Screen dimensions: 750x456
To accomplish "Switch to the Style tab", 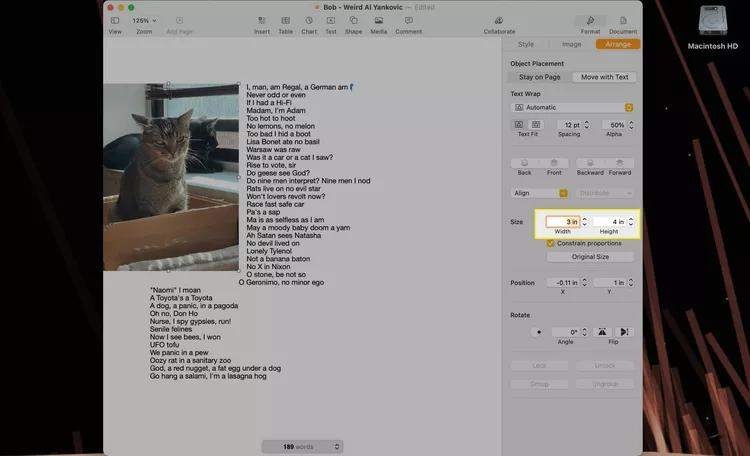I will (526, 44).
